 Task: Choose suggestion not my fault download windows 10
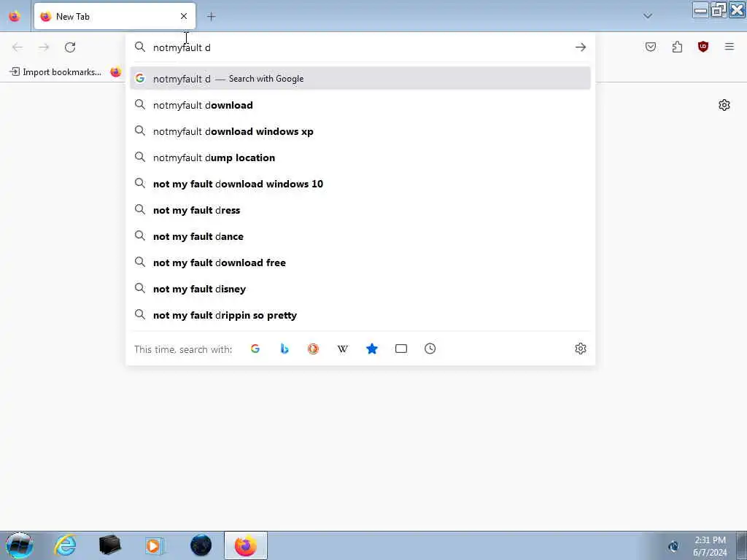pos(360,184)
